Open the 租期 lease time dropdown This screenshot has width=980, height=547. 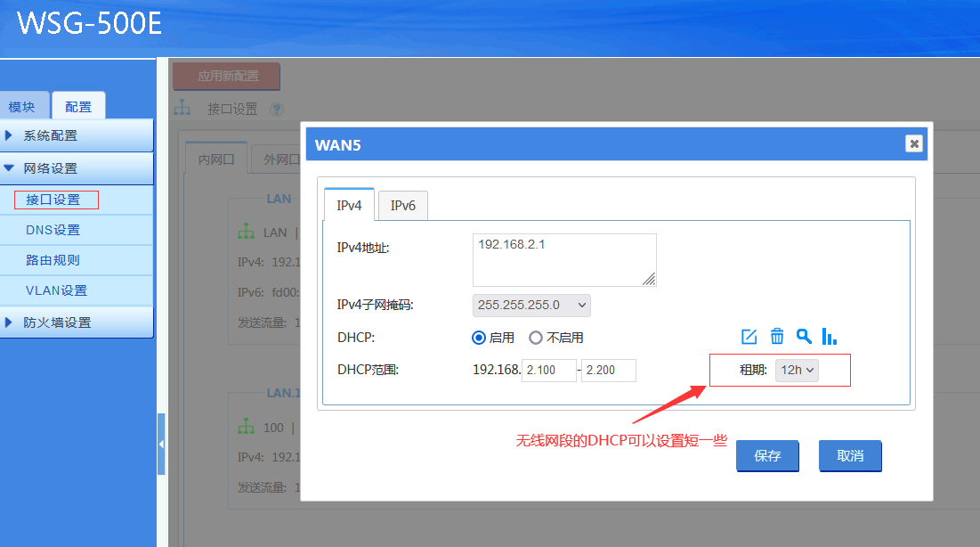pyautogui.click(x=797, y=370)
